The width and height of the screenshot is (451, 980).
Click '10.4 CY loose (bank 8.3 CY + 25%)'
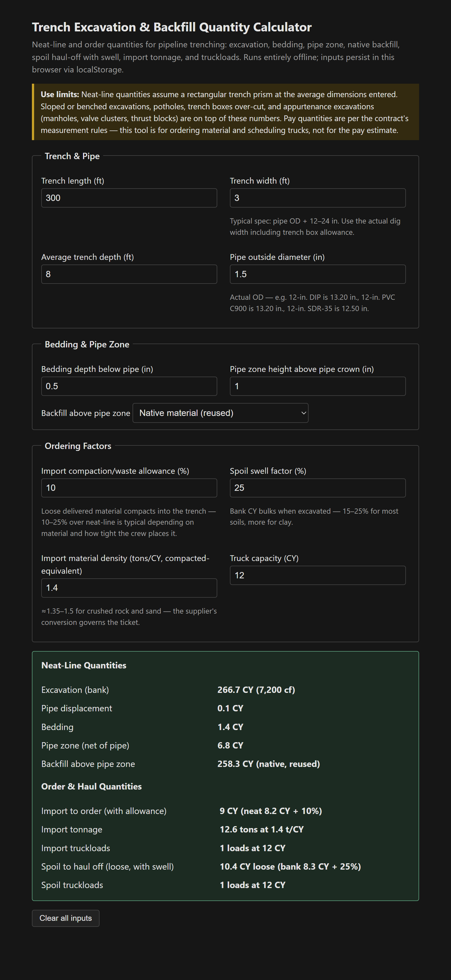[290, 866]
